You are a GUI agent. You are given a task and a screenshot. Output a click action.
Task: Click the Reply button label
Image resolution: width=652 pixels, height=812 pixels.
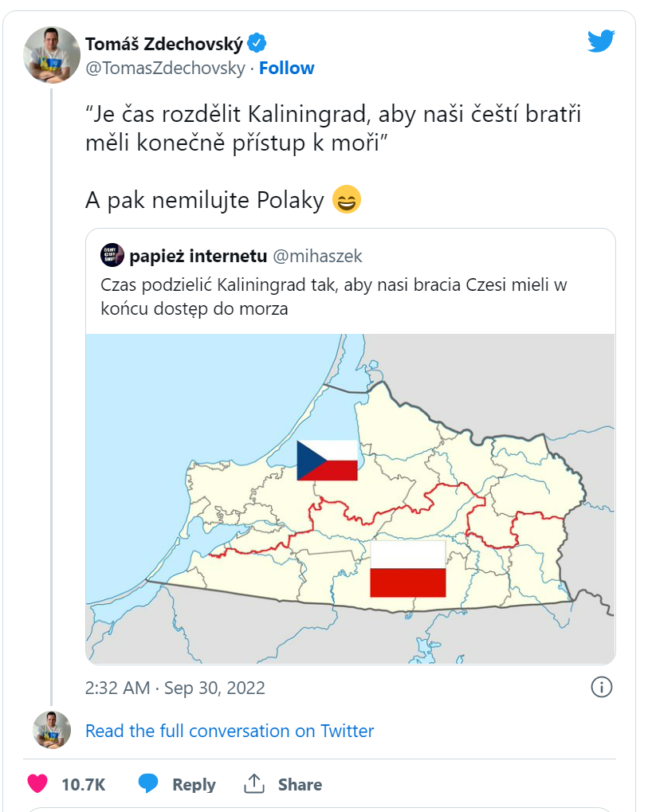pos(194,785)
